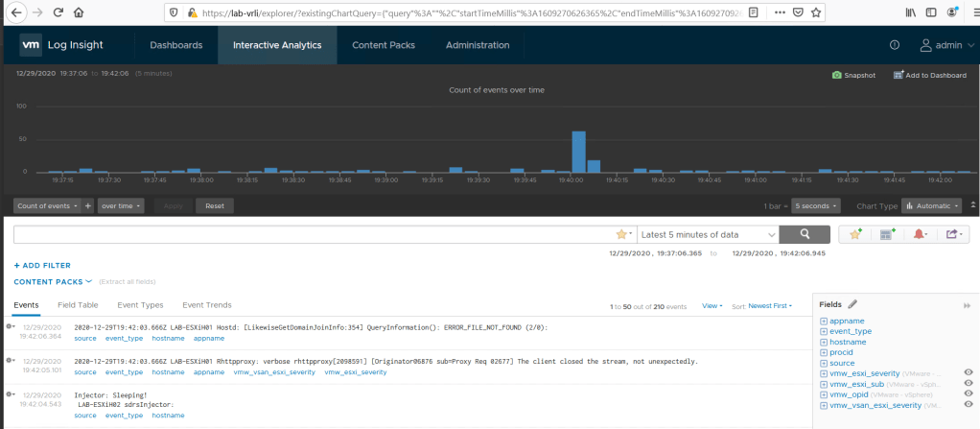Open the Dashboards menu tab

point(175,45)
